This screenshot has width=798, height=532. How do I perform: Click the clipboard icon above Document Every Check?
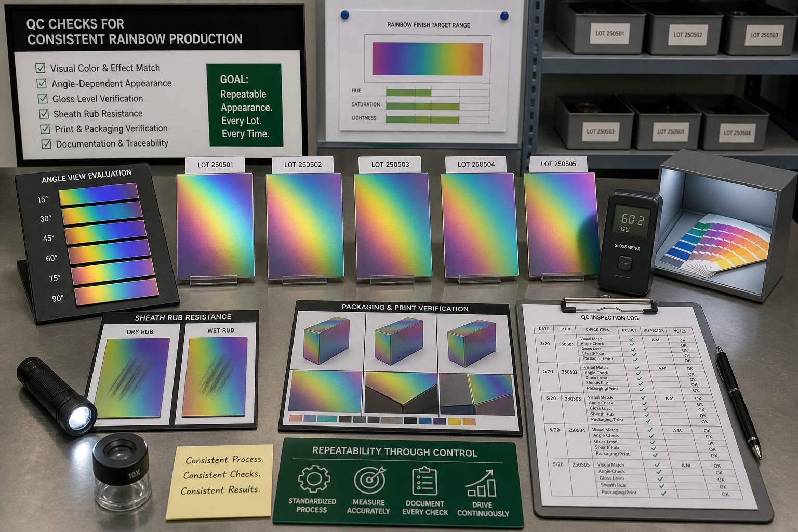tap(424, 481)
